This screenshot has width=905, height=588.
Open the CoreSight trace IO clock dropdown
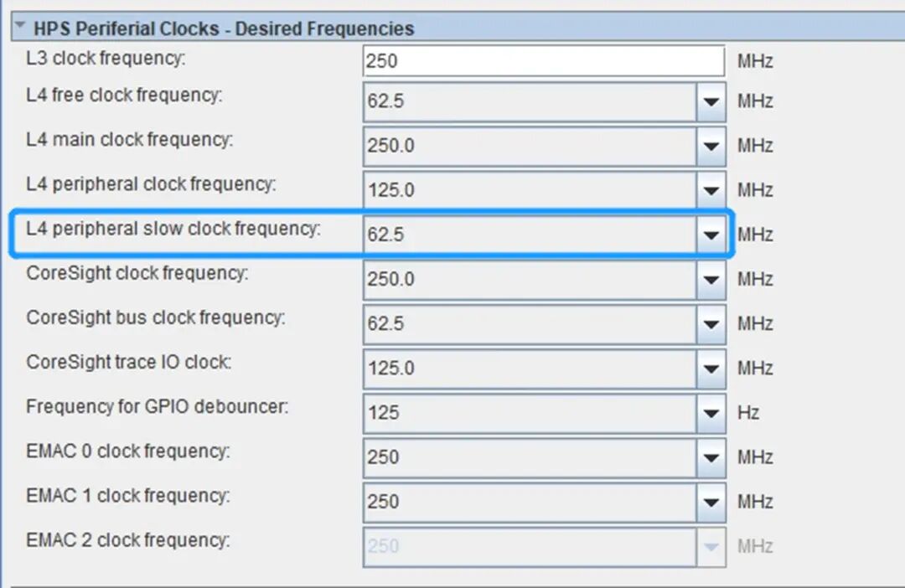(711, 368)
